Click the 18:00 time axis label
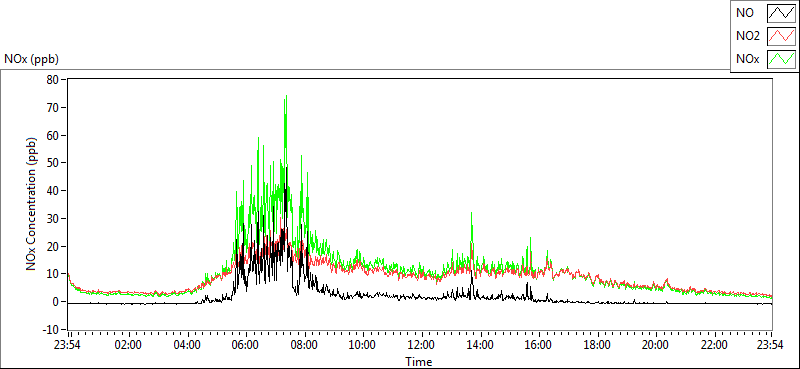The height and width of the screenshot is (369, 800). tap(597, 344)
